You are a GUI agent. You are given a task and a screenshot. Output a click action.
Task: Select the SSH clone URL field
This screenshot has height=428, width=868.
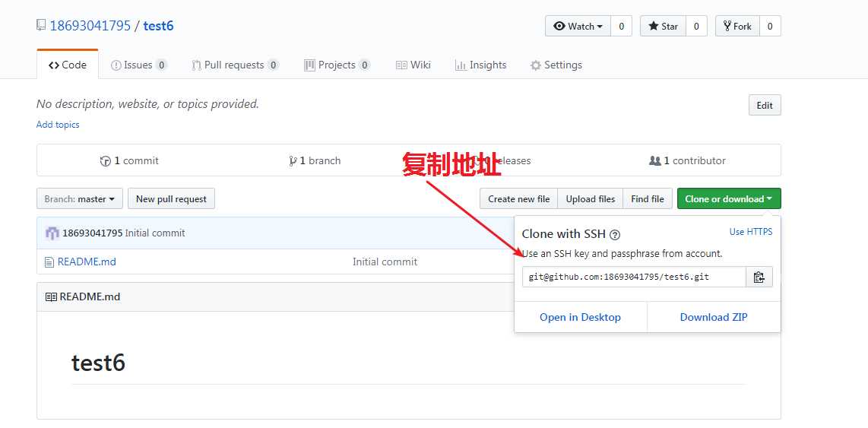[634, 277]
